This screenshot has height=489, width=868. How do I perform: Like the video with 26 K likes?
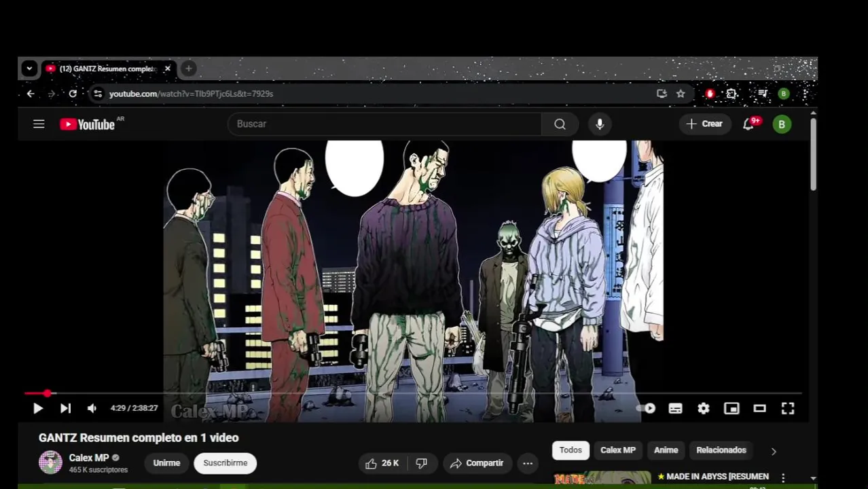point(382,463)
